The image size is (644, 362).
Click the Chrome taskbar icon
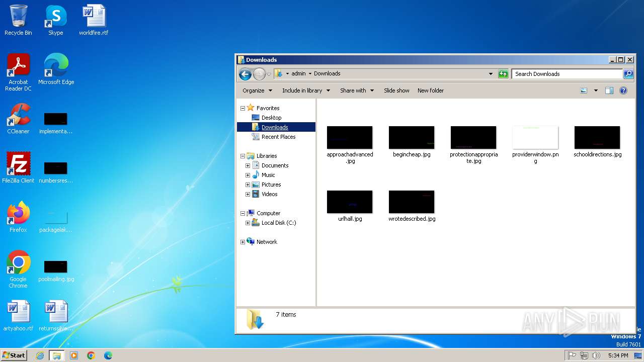[x=91, y=355]
